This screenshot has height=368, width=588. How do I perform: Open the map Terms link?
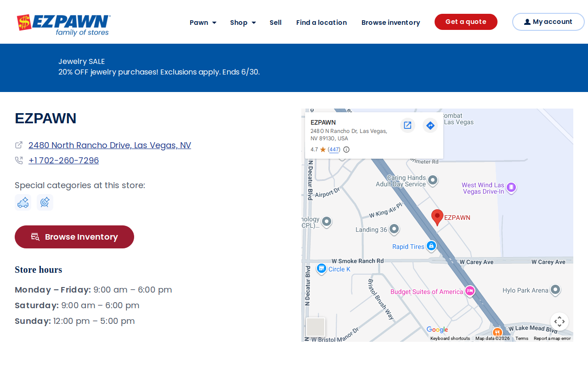pos(522,339)
